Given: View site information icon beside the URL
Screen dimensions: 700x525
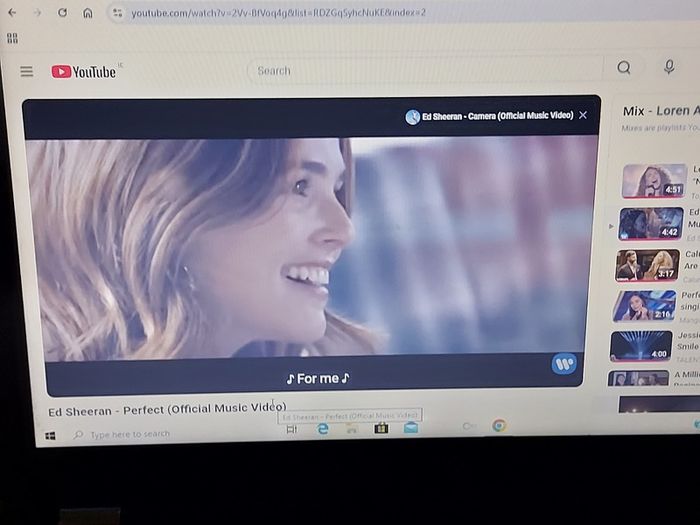Looking at the screenshot, I should pyautogui.click(x=117, y=12).
